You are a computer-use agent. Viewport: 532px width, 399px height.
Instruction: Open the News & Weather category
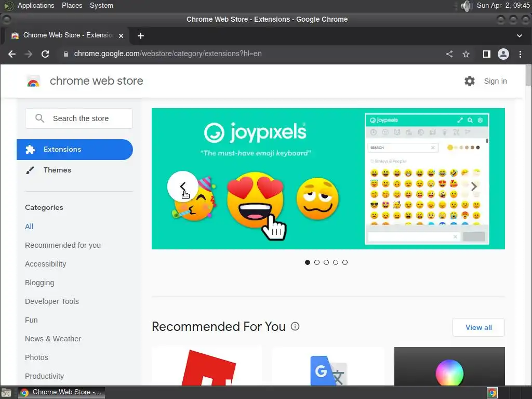tap(53, 339)
